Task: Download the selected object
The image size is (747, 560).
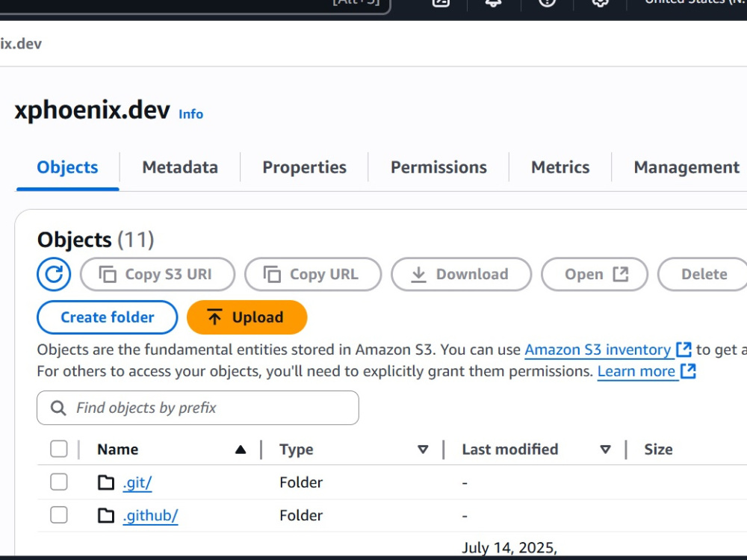Action: coord(461,274)
